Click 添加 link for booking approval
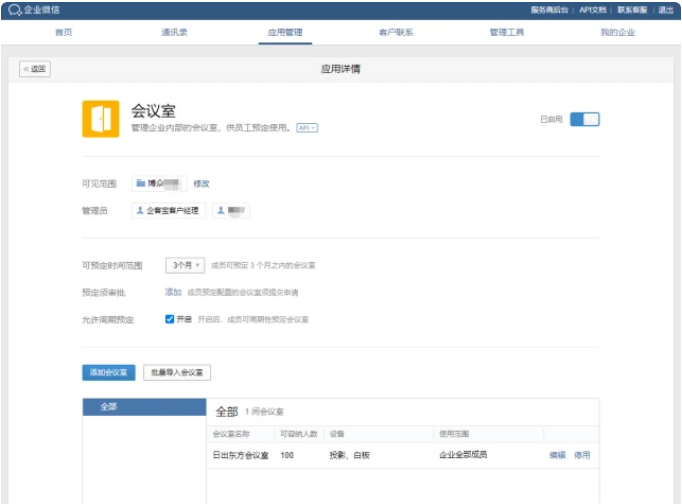This screenshot has width=682, height=504. [173, 292]
